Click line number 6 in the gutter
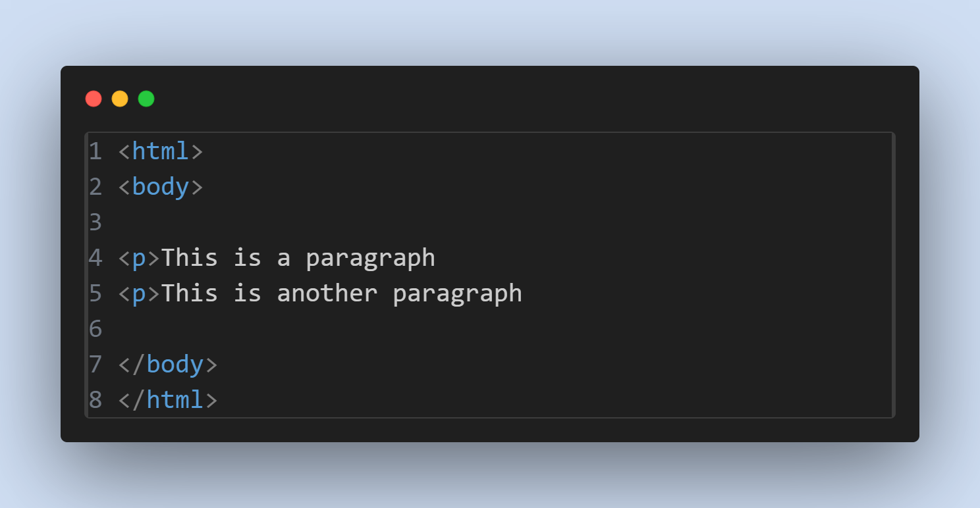The height and width of the screenshot is (508, 980). (x=95, y=328)
